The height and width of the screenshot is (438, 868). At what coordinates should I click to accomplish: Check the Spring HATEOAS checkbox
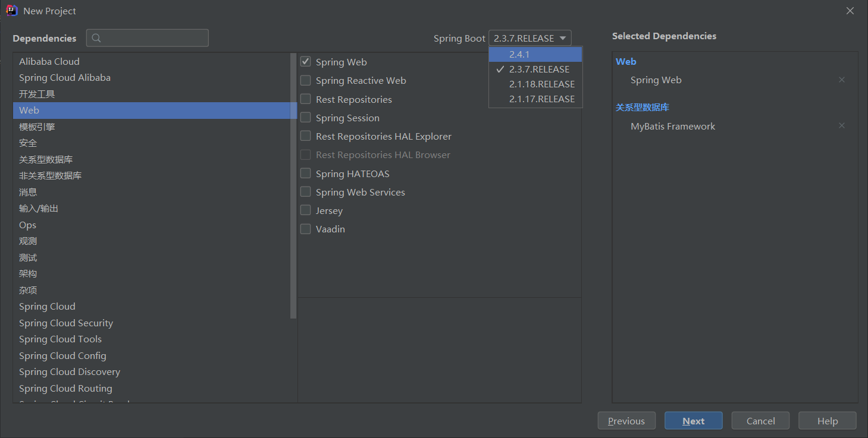point(305,174)
